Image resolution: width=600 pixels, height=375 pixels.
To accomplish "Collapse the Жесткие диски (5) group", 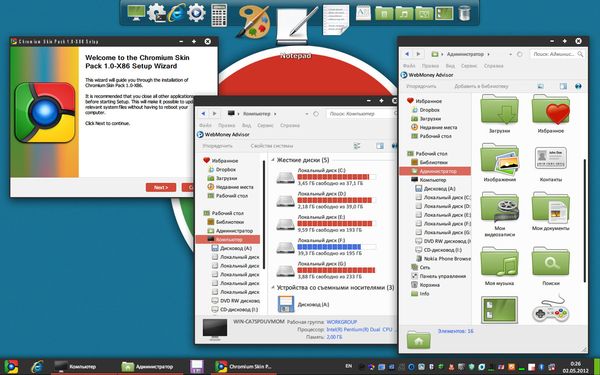I will pyautogui.click(x=273, y=160).
